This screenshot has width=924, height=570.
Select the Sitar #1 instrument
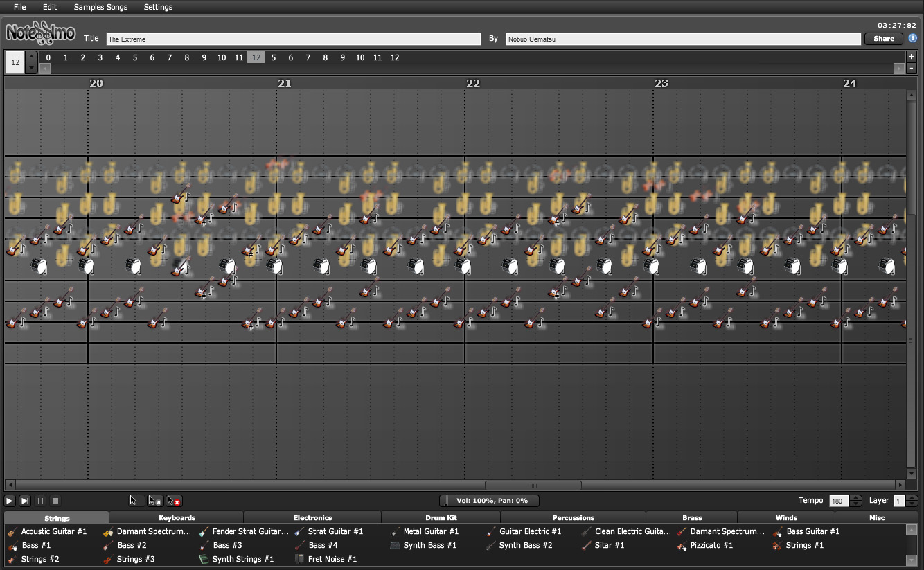[x=609, y=545]
